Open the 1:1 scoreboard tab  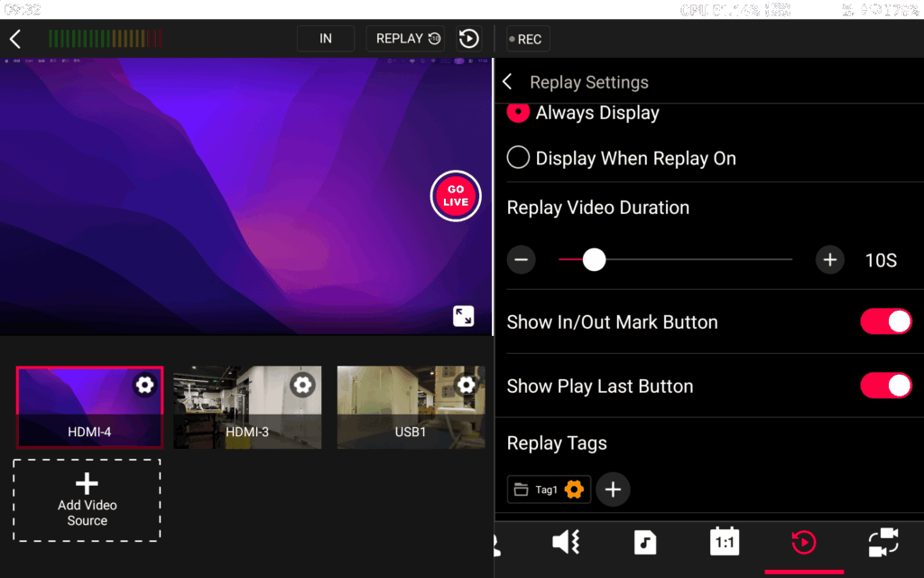tap(725, 542)
